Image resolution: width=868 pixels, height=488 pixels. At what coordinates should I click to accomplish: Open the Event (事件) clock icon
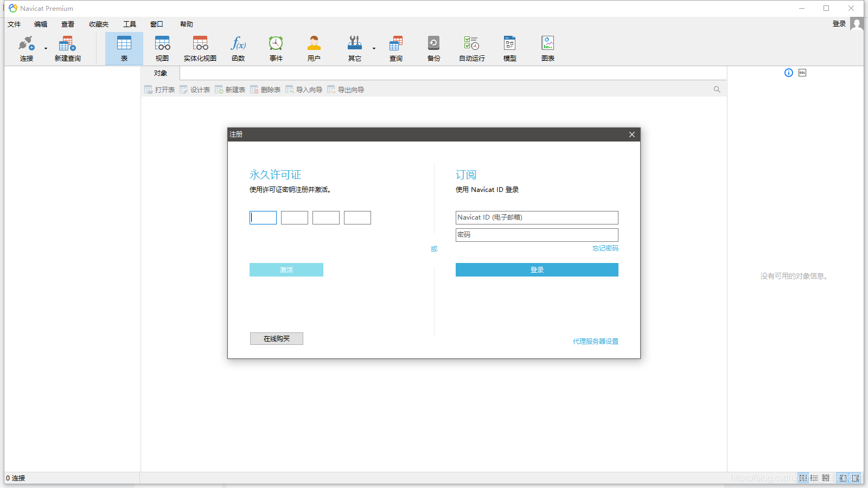(x=276, y=43)
